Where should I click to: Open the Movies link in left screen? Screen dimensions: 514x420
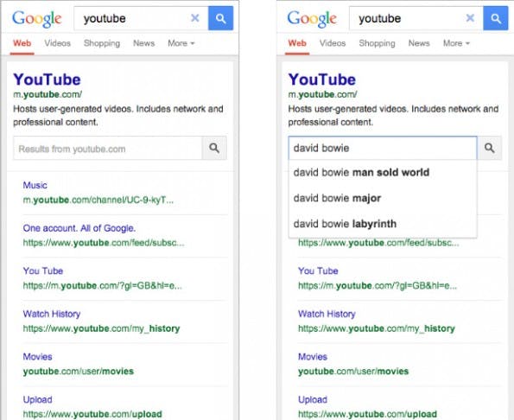point(37,357)
